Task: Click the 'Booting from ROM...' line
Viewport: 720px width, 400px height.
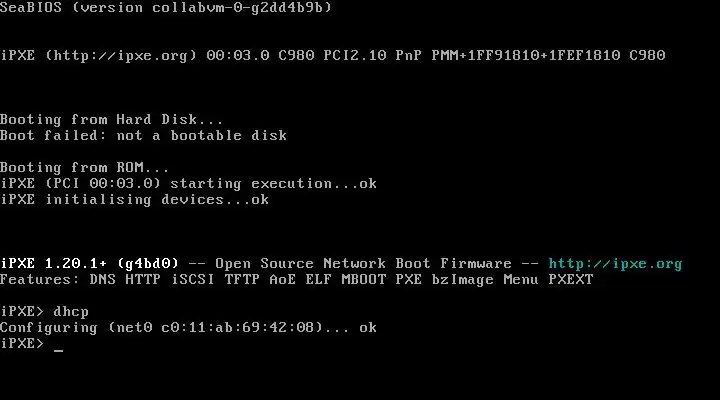Action: pos(85,168)
